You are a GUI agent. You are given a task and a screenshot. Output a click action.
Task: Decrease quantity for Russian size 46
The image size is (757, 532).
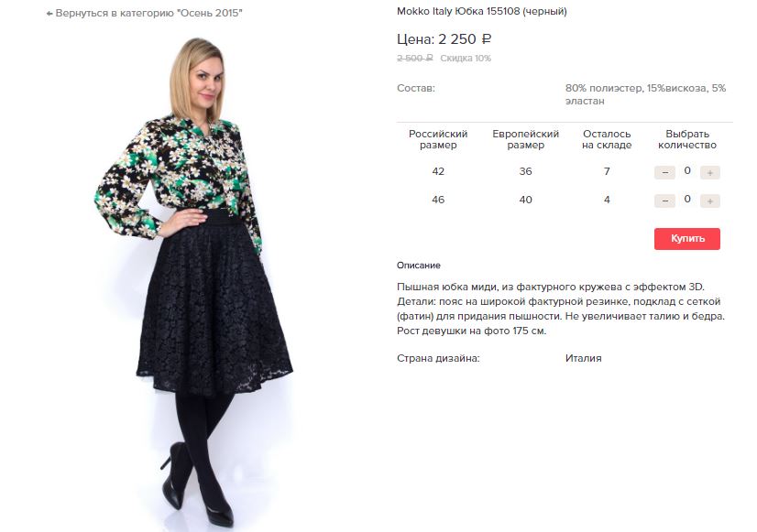click(664, 201)
